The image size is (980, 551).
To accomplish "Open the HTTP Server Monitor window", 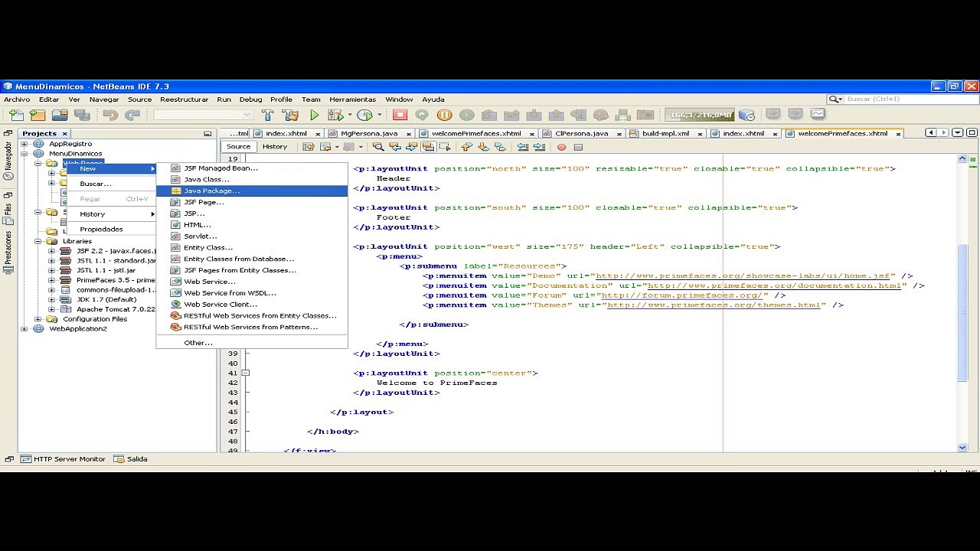I will 63,459.
